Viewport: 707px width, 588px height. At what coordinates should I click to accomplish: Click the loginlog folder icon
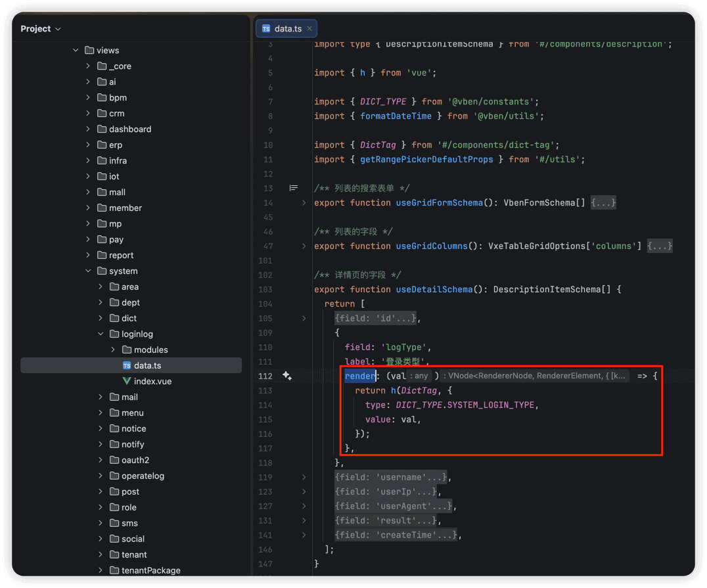click(114, 334)
